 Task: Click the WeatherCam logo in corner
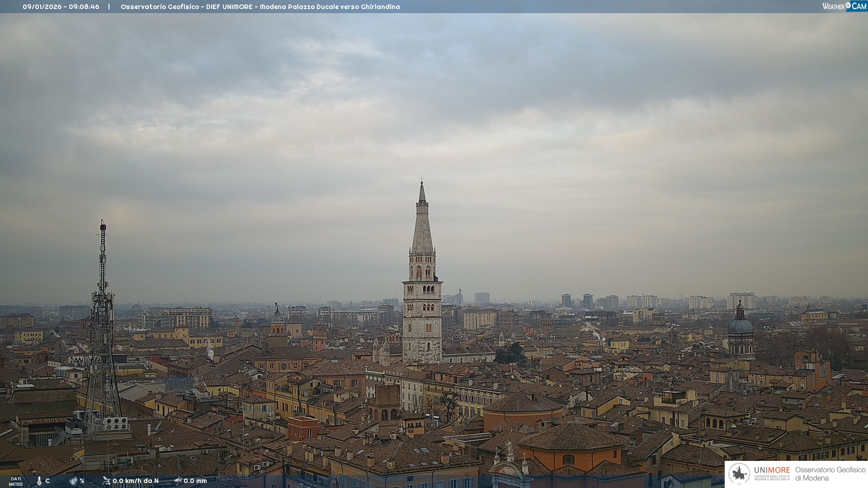point(844,6)
